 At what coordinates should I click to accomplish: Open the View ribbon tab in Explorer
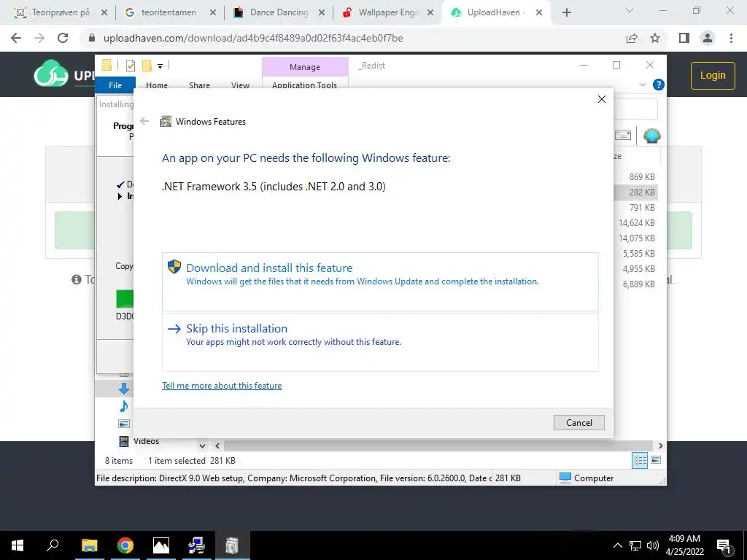click(x=240, y=85)
